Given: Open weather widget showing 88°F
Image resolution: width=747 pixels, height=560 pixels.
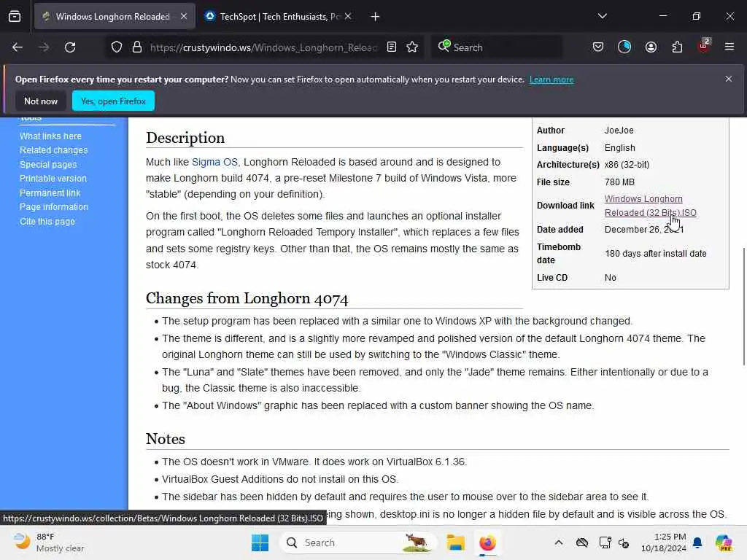Looking at the screenshot, I should pyautogui.click(x=49, y=542).
